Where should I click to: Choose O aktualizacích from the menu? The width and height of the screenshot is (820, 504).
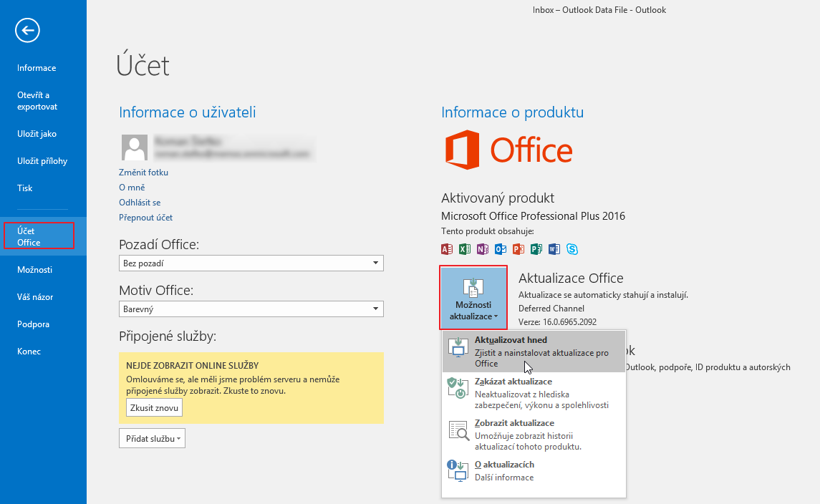[534, 470]
